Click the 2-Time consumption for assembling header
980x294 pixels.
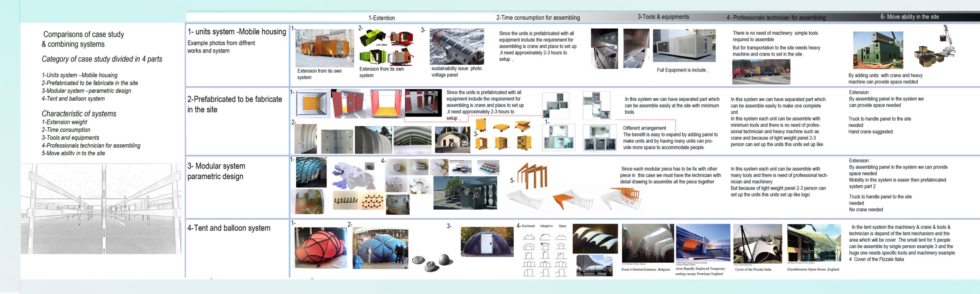tap(537, 18)
